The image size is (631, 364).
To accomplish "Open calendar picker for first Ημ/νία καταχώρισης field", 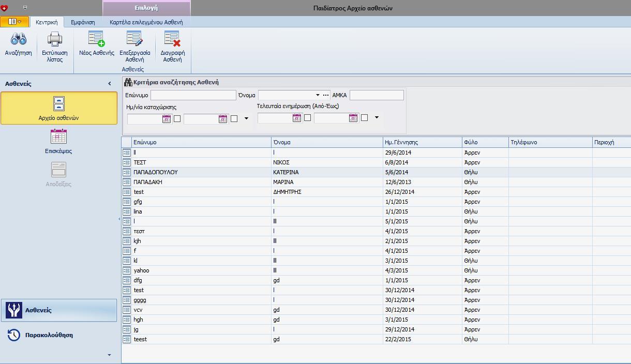I will pyautogui.click(x=167, y=119).
